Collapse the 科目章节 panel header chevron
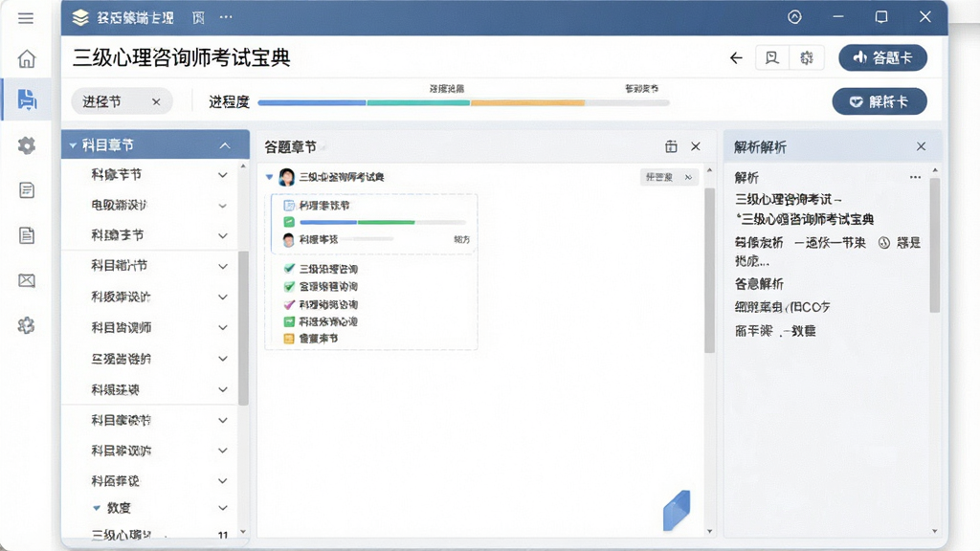 tap(224, 145)
